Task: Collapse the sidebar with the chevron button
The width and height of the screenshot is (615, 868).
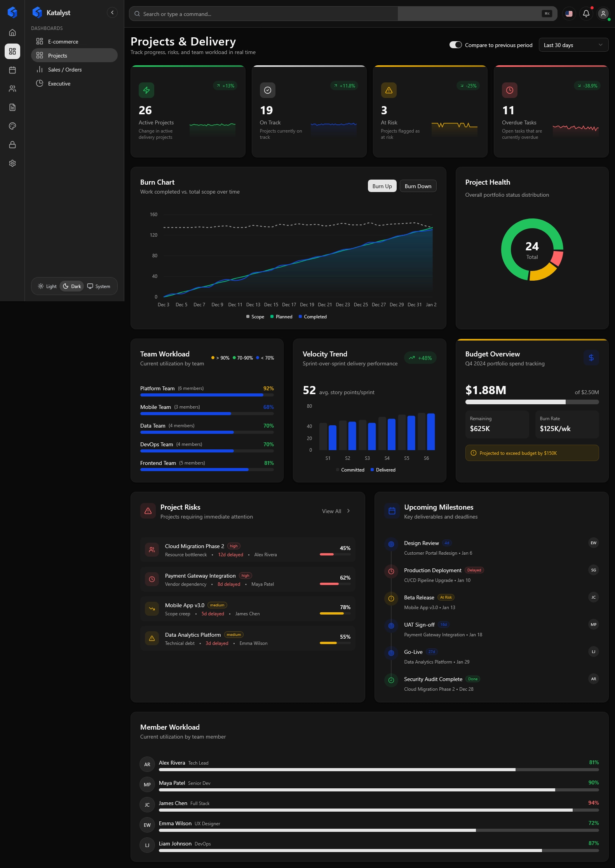Action: pyautogui.click(x=112, y=13)
